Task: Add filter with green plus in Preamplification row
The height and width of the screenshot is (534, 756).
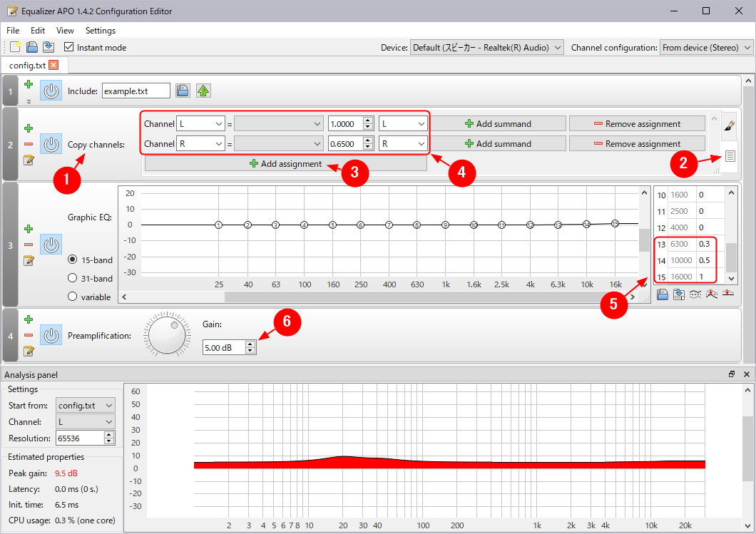Action: click(x=29, y=319)
